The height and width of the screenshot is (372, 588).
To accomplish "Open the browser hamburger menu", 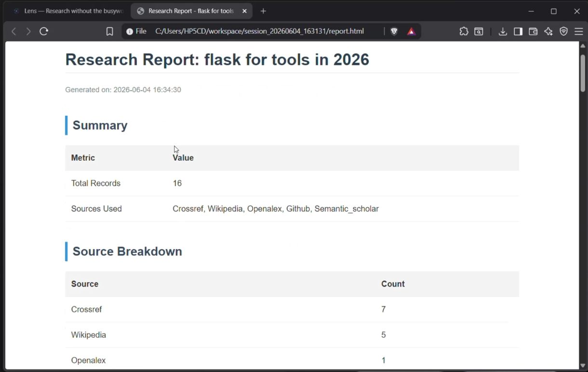I will (579, 31).
